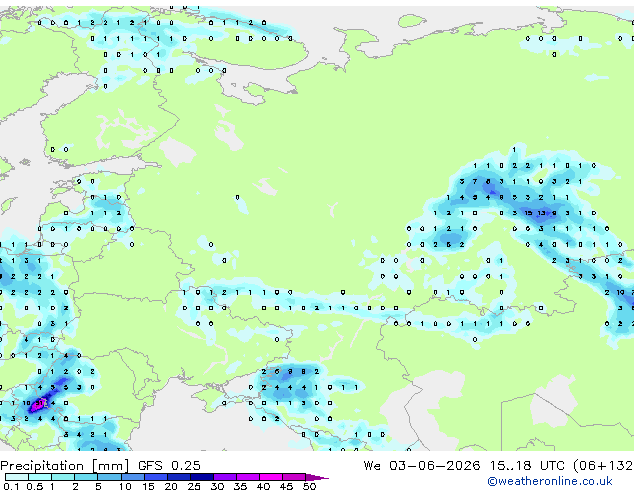Screen dimensions: 634x490
Task: Click the '40' legend scale label
Action: (x=263, y=486)
